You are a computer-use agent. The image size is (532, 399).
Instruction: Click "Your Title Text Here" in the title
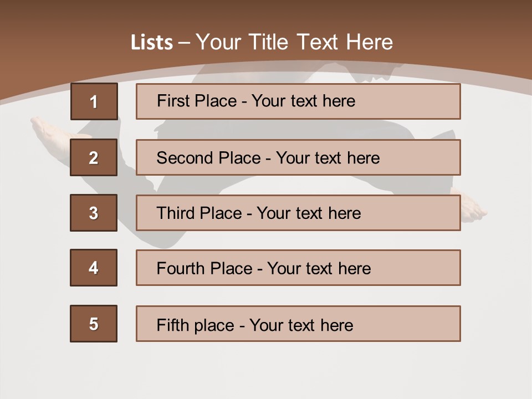pos(294,42)
